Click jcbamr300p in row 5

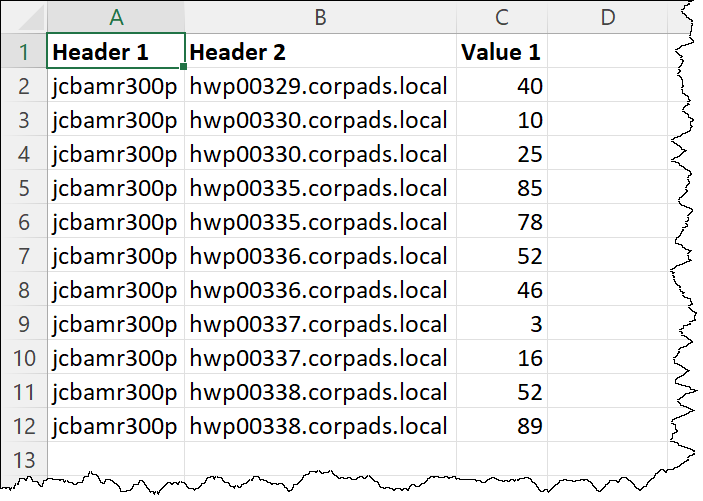click(116, 187)
